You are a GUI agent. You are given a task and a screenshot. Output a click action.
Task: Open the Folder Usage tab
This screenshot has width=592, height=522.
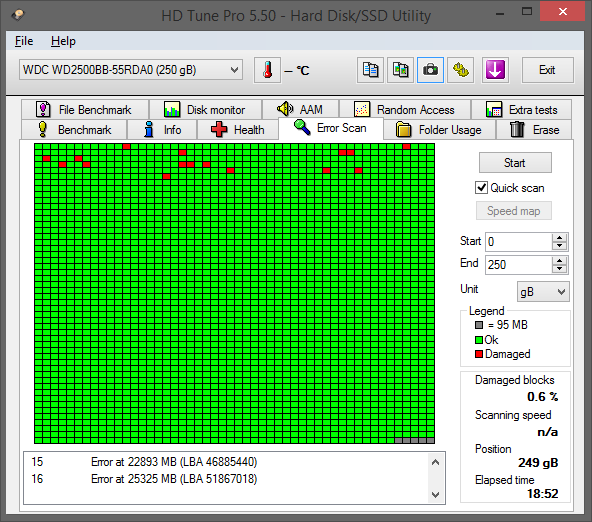(x=439, y=130)
